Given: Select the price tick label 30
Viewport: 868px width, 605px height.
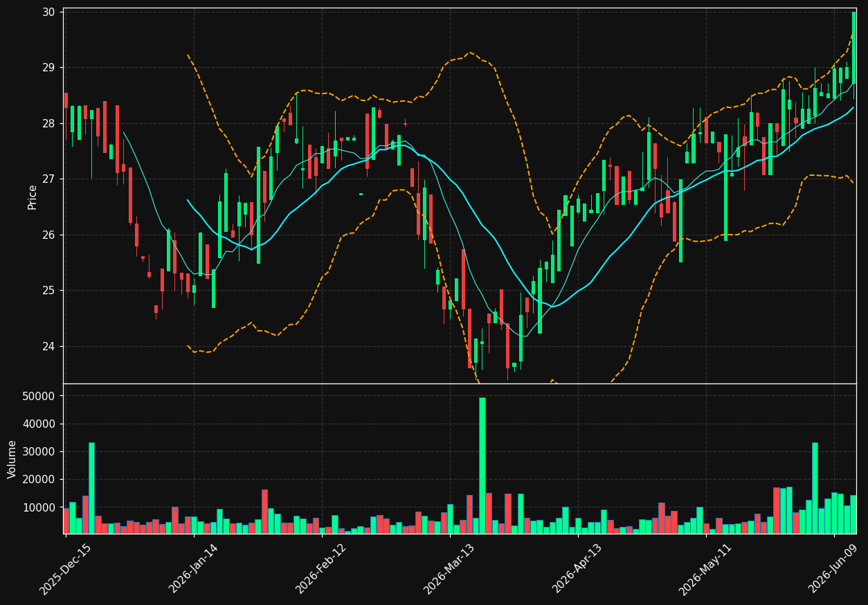Looking at the screenshot, I should (48, 12).
